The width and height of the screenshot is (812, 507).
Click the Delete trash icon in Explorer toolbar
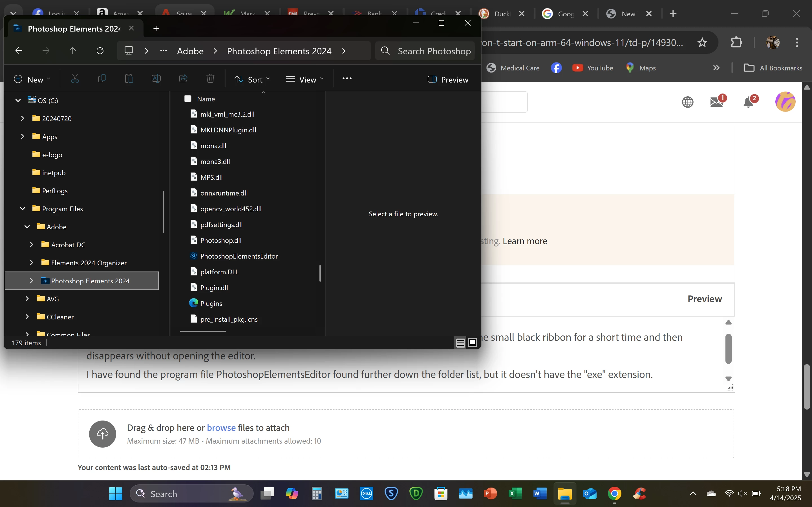pos(210,79)
